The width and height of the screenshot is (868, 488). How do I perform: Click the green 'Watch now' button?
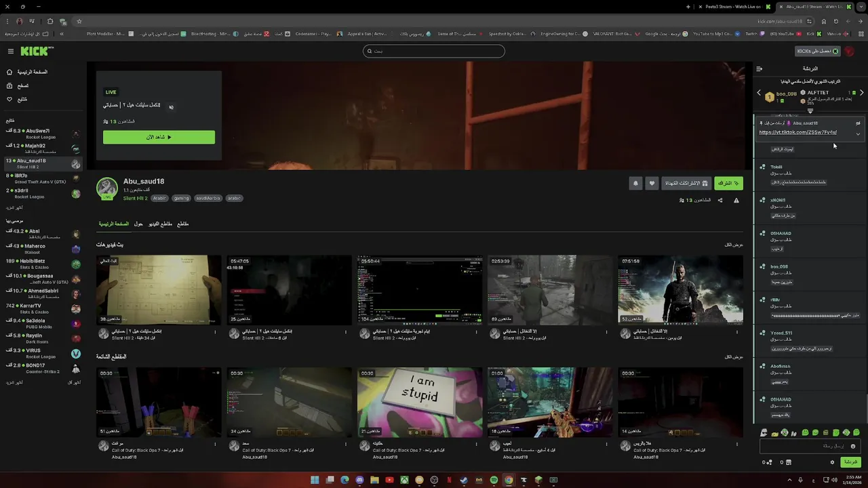click(x=159, y=137)
